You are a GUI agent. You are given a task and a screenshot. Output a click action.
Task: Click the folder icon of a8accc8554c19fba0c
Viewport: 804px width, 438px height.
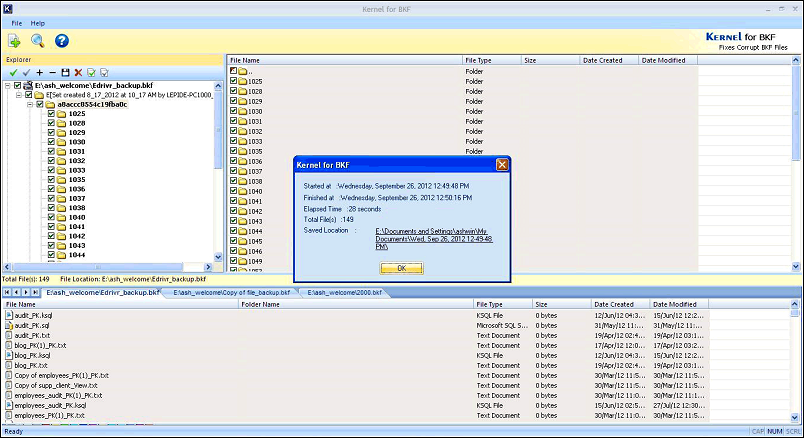click(x=50, y=105)
